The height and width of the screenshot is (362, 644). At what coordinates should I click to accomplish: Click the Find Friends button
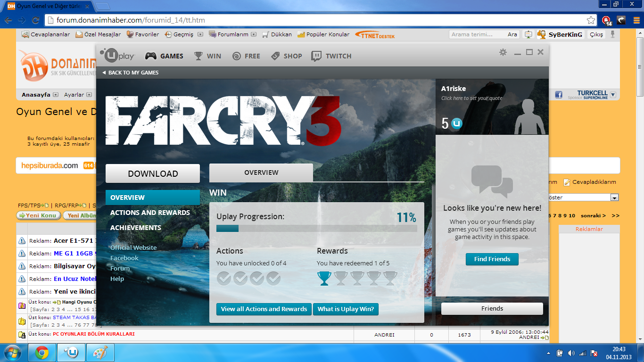492,259
